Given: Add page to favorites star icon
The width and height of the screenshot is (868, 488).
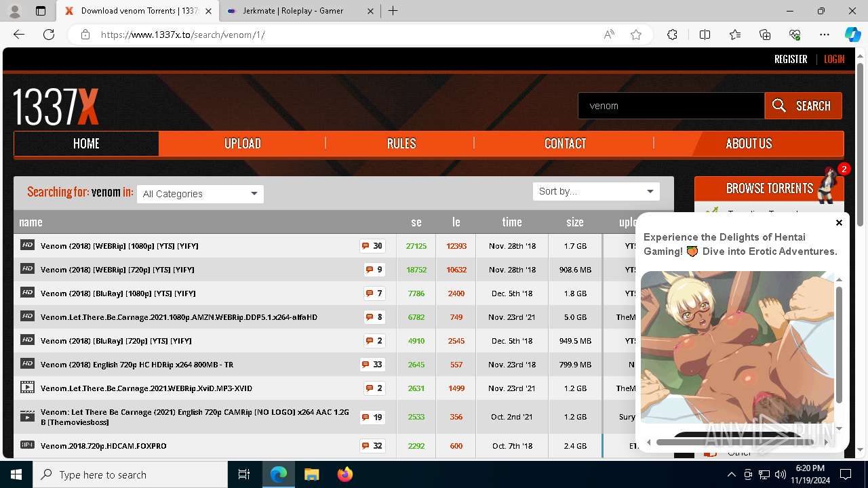Looking at the screenshot, I should point(636,35).
